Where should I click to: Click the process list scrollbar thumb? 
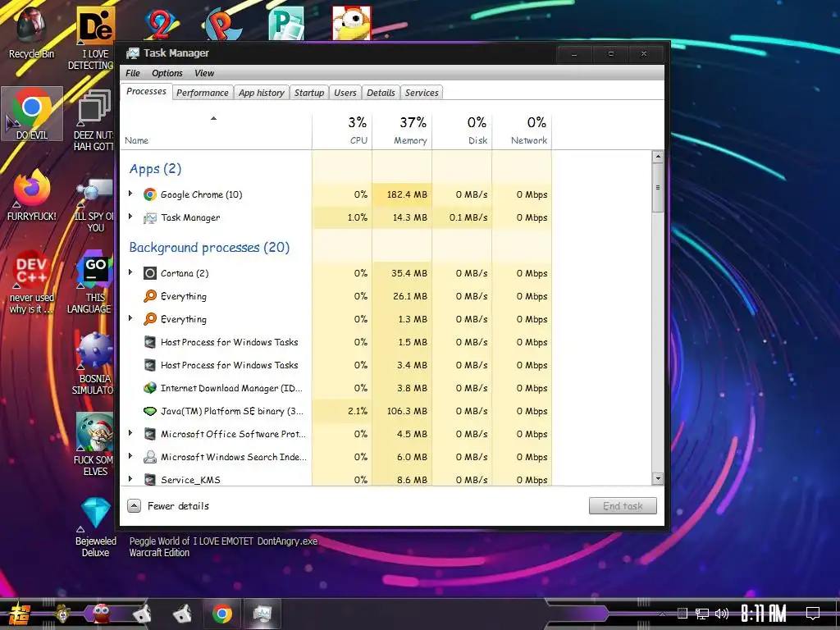coord(658,188)
